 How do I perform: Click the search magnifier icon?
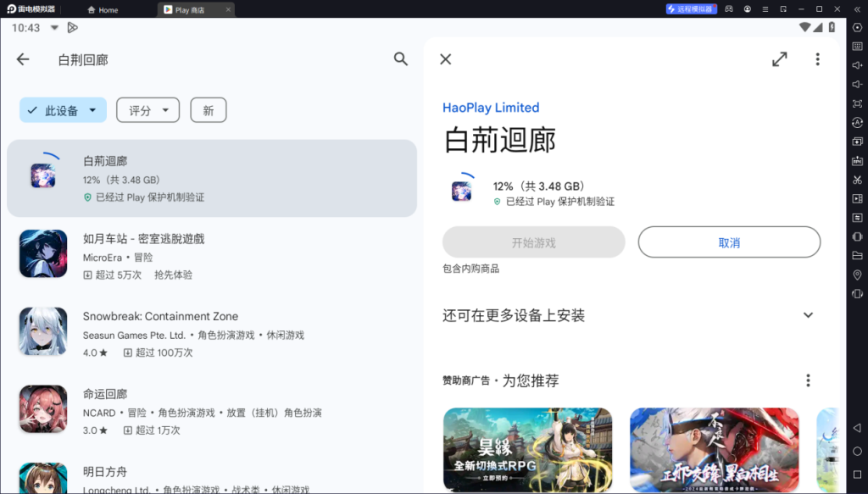tap(401, 58)
